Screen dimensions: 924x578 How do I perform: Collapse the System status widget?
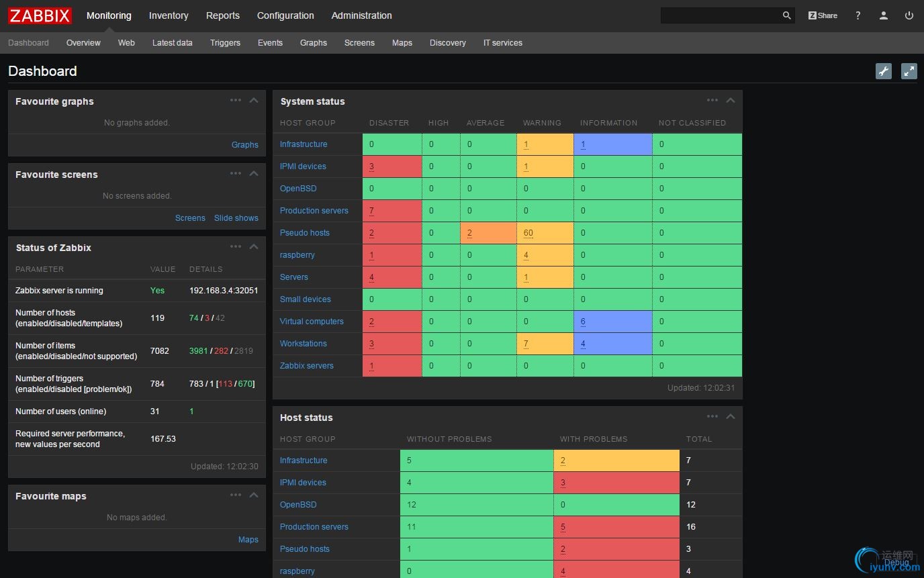click(x=731, y=101)
